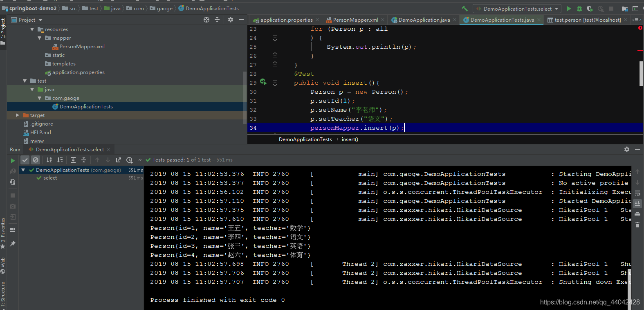This screenshot has width=644, height=310.
Task: Select the select test result row
Action: [x=81, y=178]
